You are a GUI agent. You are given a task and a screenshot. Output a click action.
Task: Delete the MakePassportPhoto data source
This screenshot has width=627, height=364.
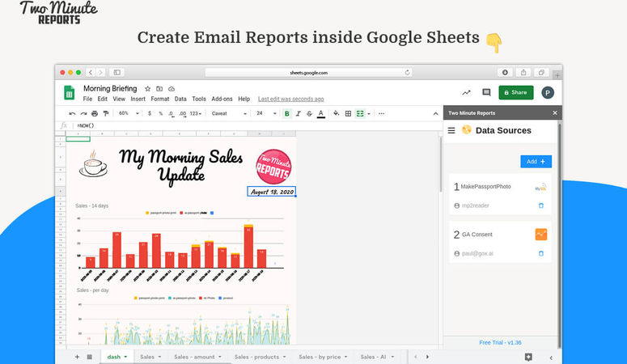coord(541,205)
